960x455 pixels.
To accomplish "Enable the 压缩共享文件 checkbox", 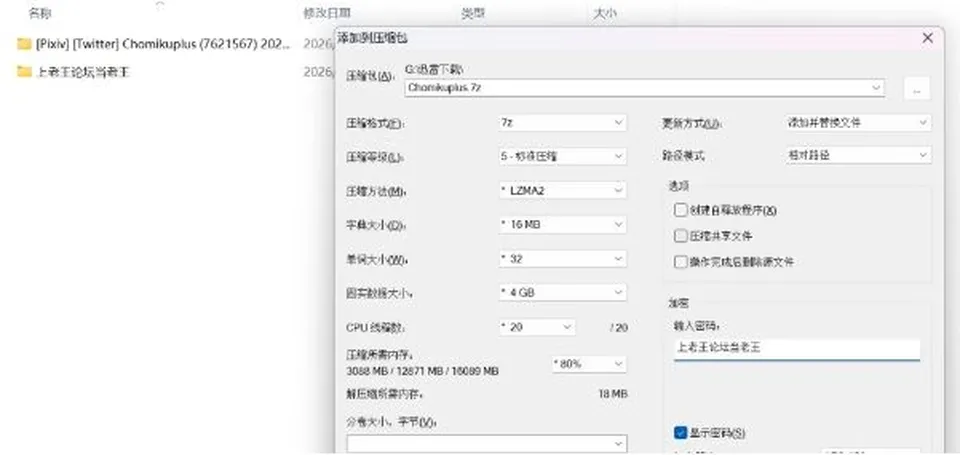I will (680, 236).
